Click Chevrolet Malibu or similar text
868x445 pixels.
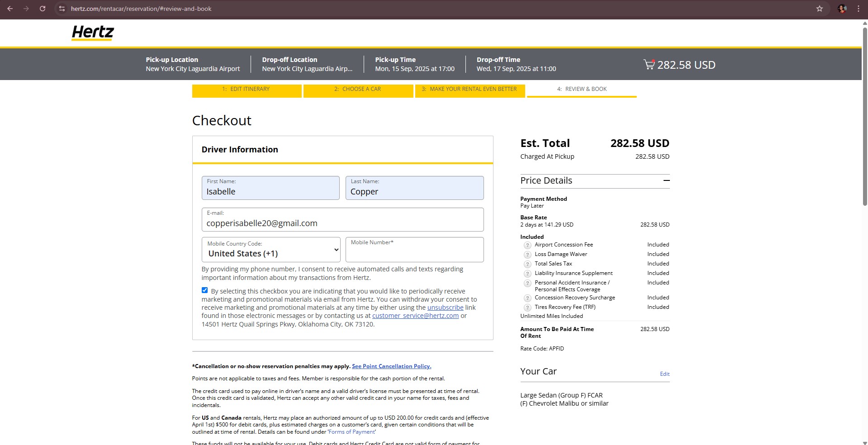point(564,403)
